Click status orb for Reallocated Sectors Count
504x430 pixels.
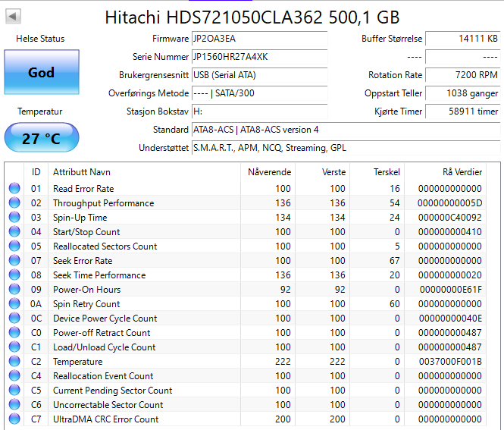[x=14, y=246]
